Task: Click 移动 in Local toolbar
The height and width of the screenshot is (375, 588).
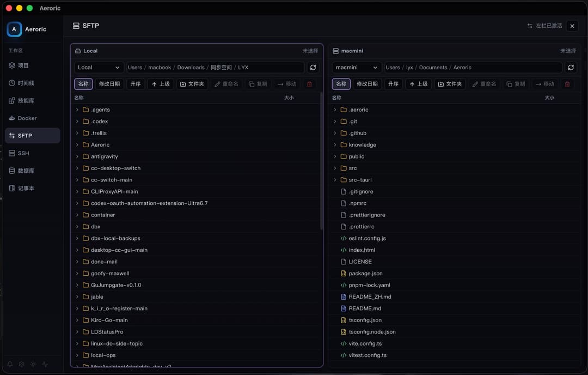Action: tap(287, 84)
